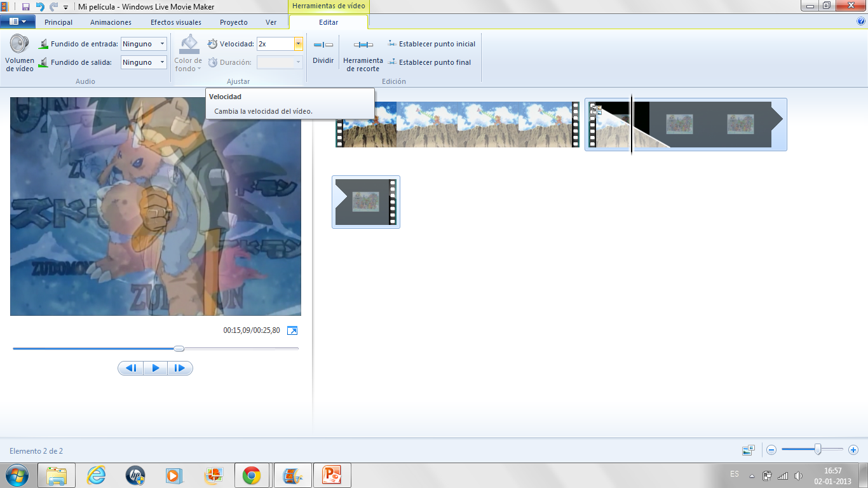Open Google Chrome from taskbar

point(252,475)
